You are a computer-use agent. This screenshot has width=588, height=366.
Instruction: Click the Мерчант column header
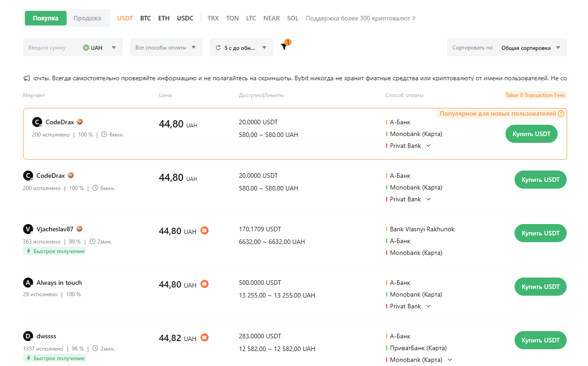34,95
